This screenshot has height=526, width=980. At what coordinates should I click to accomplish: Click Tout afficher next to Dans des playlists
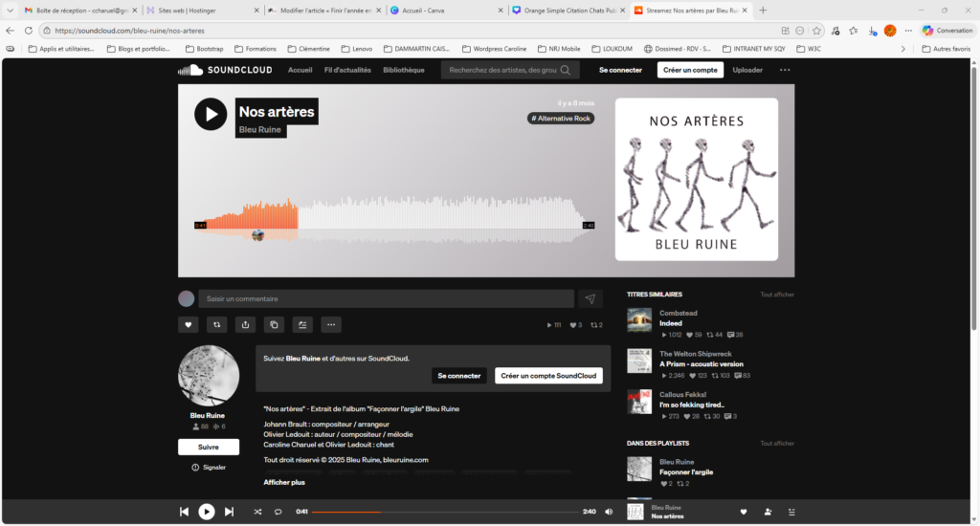777,444
